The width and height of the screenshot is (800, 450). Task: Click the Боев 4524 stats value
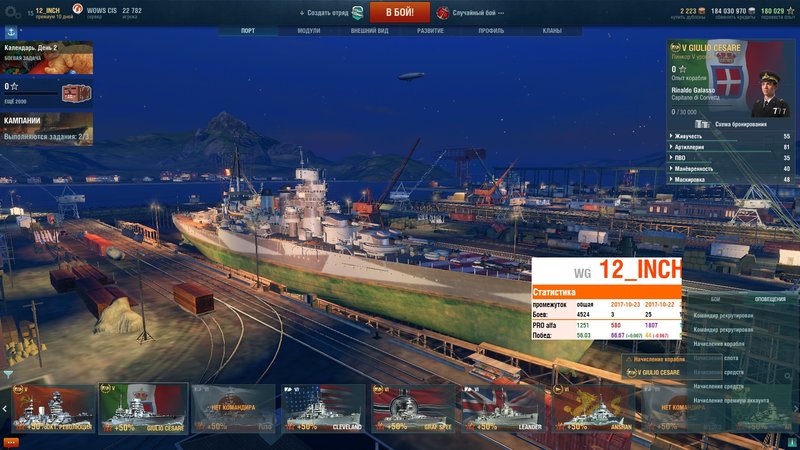click(583, 315)
